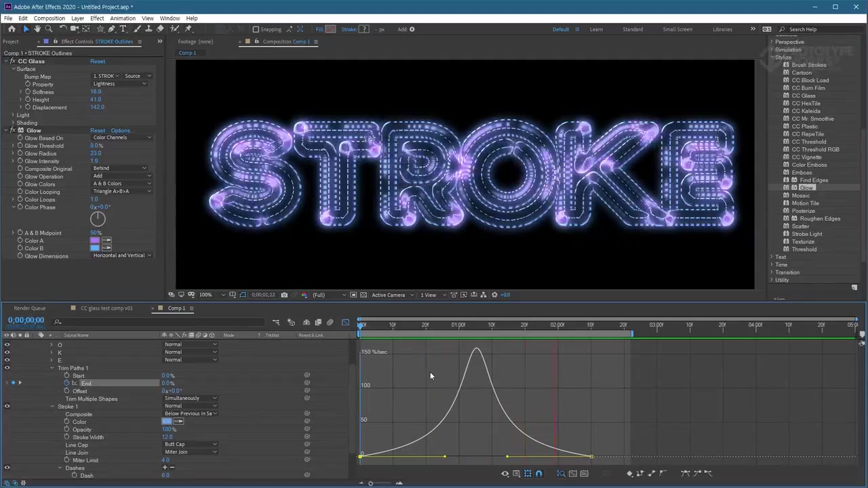Click Reset on the CC Glass effect

coord(98,61)
